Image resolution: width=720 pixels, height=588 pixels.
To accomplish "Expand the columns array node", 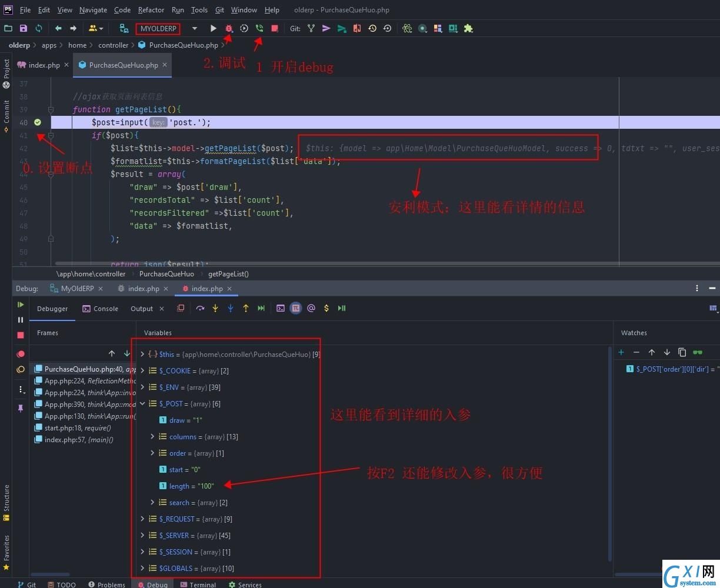I will pyautogui.click(x=152, y=437).
